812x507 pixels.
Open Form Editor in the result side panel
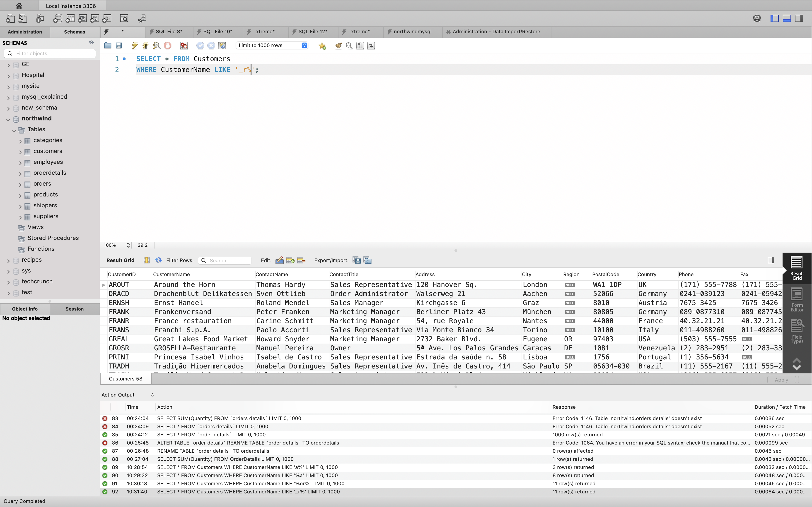[797, 300]
